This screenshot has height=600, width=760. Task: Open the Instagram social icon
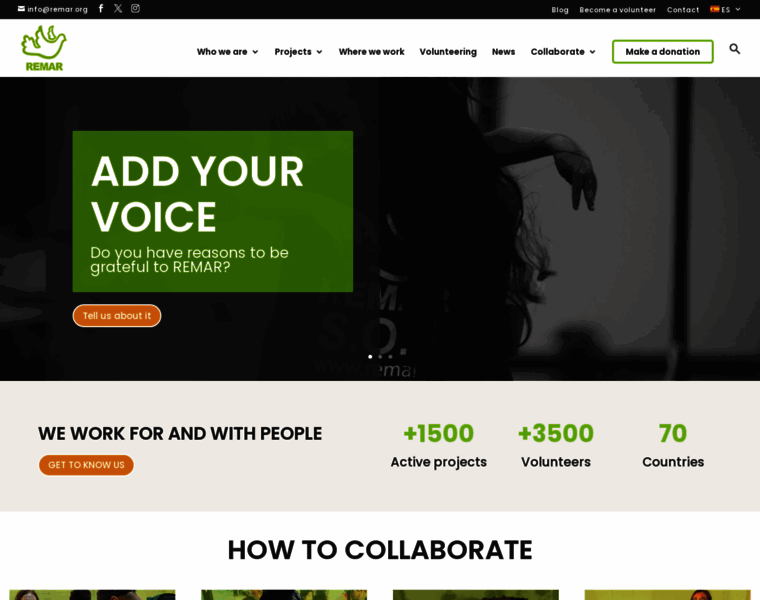[x=135, y=8]
